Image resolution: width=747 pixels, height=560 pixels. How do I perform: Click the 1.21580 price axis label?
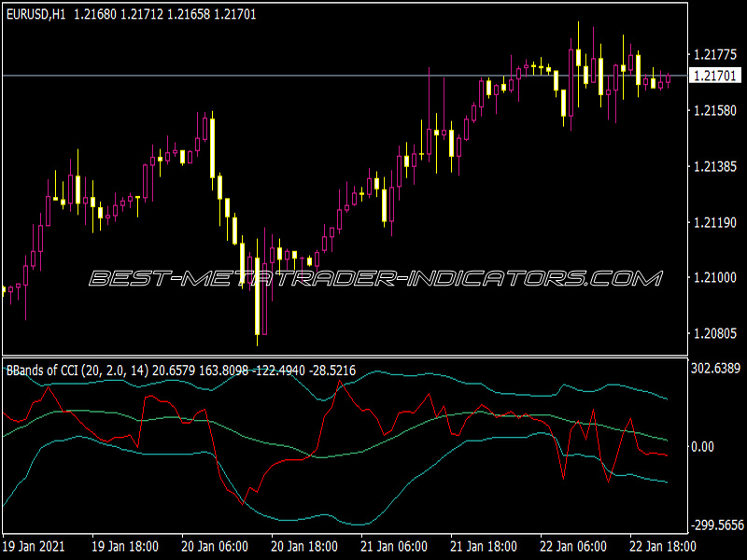coord(715,110)
